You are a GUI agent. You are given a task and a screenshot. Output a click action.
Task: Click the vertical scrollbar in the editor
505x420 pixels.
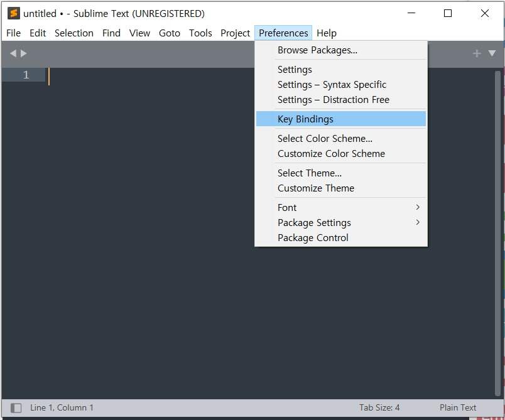click(497, 234)
